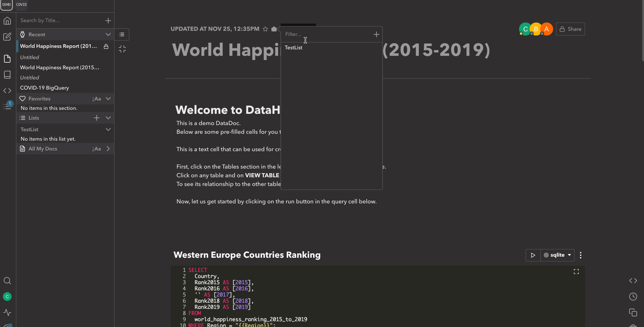Open the query executions list icon with badge
644x327 pixels.
coord(7,106)
